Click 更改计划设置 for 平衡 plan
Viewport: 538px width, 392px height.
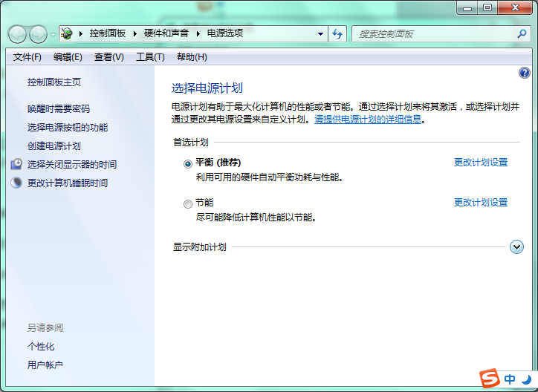tap(481, 163)
